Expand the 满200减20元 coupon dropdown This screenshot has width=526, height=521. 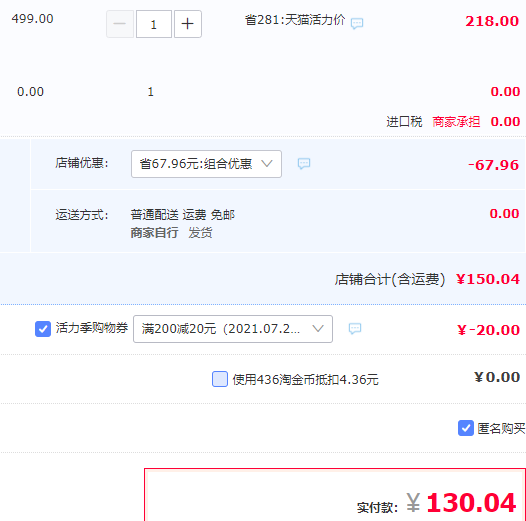click(233, 329)
